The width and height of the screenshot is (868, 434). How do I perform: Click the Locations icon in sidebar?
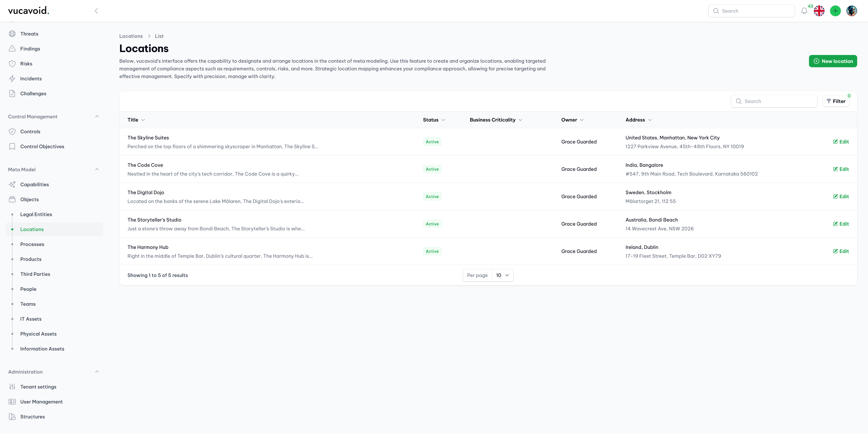point(12,229)
